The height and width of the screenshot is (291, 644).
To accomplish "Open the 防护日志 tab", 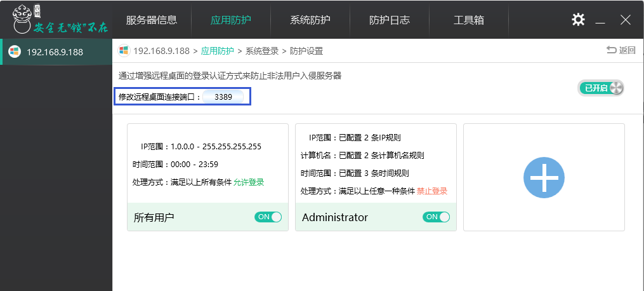I will tap(390, 20).
